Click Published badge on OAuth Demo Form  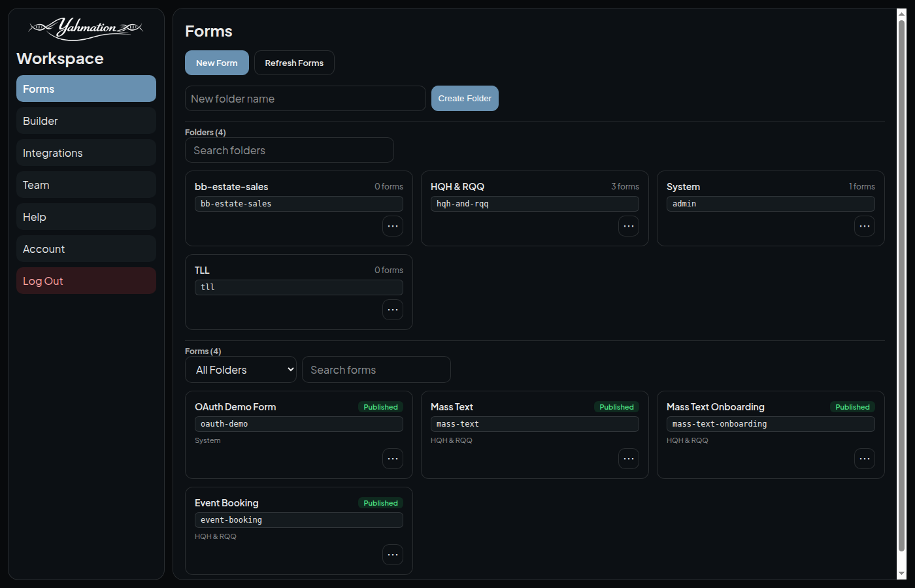tap(380, 407)
